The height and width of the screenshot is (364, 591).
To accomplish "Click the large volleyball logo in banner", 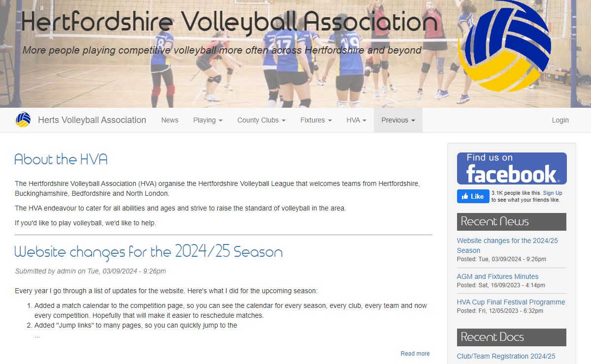I will coord(505,47).
